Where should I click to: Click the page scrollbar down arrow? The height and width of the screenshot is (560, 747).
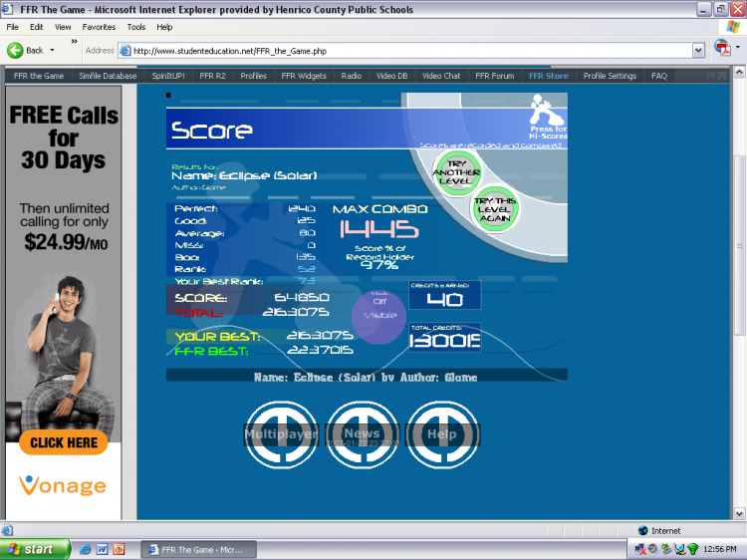739,514
